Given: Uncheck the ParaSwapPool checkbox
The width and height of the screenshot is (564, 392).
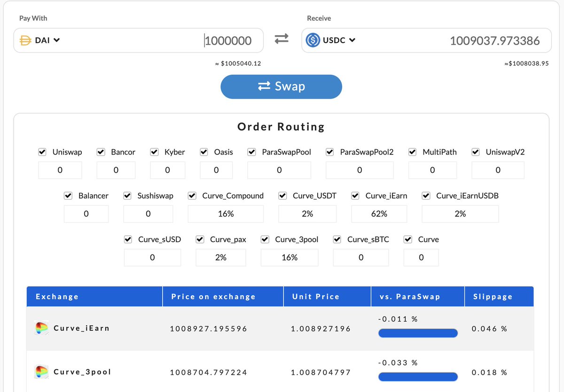Looking at the screenshot, I should tap(252, 152).
